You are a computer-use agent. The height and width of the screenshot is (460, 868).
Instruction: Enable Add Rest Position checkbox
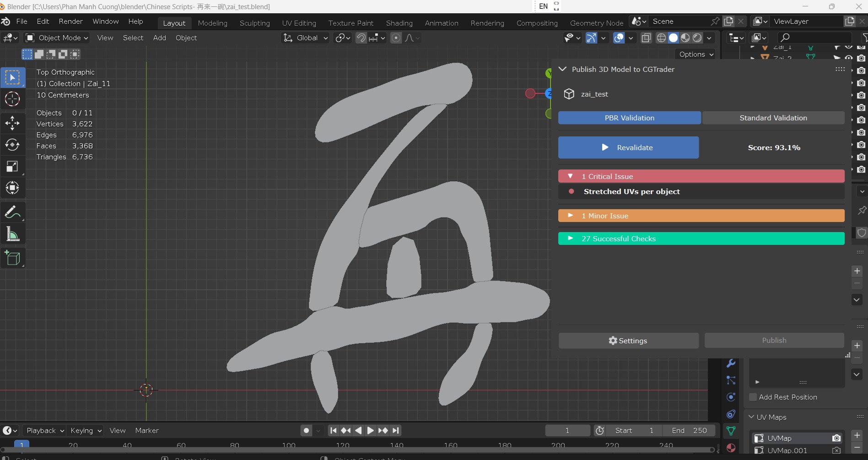753,397
